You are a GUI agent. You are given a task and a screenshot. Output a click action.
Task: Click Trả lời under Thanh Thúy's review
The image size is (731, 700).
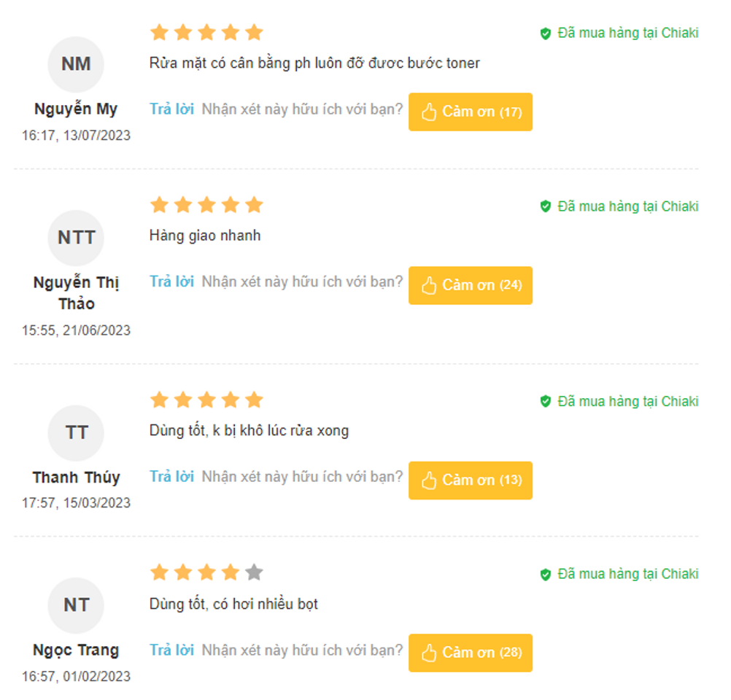coord(171,476)
